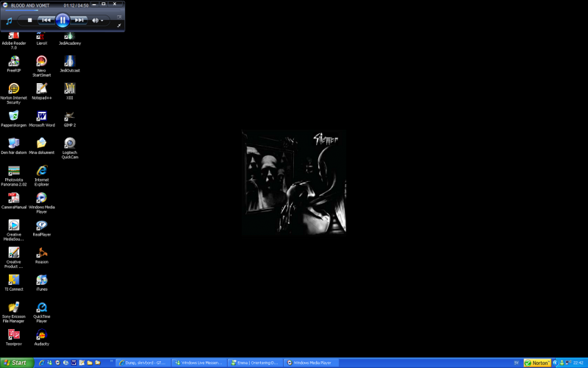Select the Den här datorn icon
The image size is (588, 368).
(14, 146)
